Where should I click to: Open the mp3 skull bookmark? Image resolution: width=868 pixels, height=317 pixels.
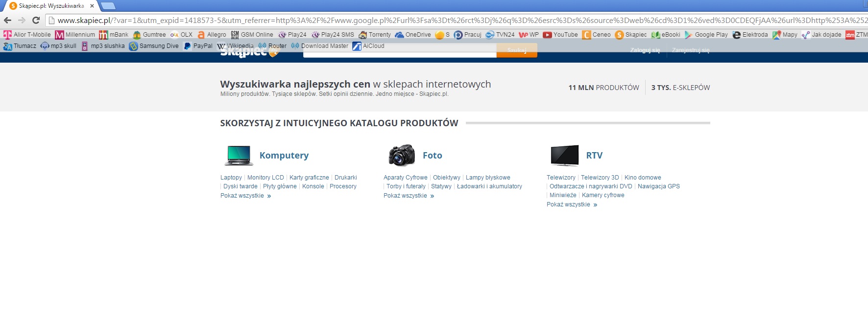[x=59, y=46]
